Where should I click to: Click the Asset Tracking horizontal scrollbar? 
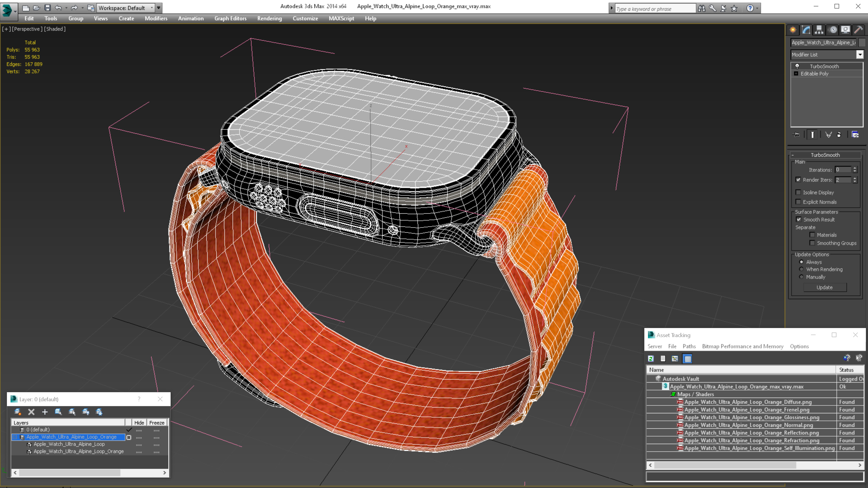[x=755, y=465]
